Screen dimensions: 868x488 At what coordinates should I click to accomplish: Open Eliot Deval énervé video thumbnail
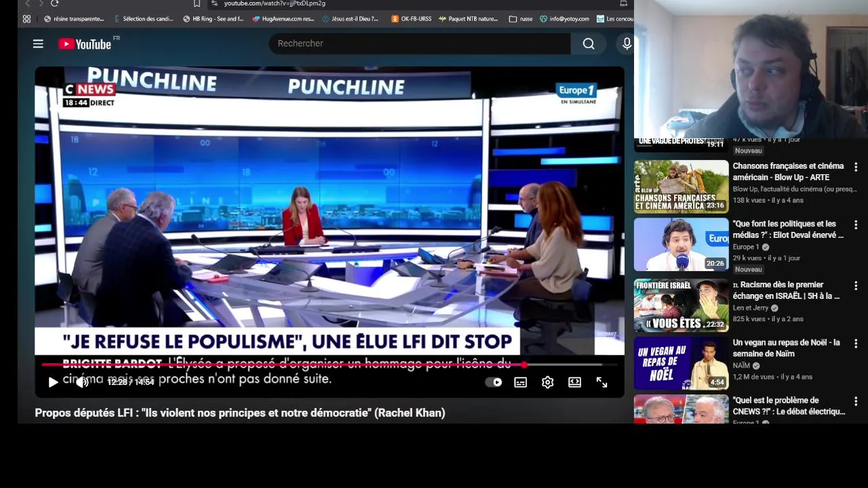coord(681,244)
